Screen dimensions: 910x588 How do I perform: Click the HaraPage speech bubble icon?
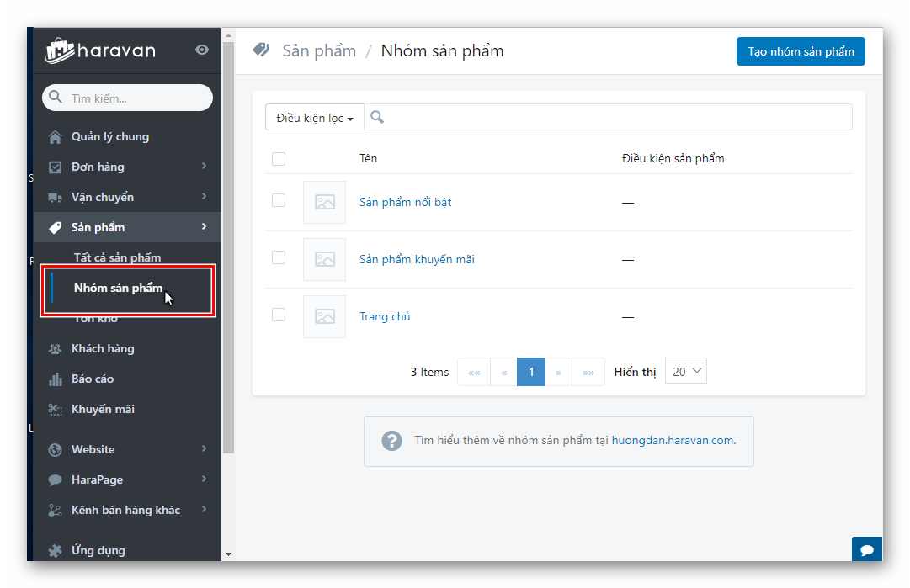[56, 480]
